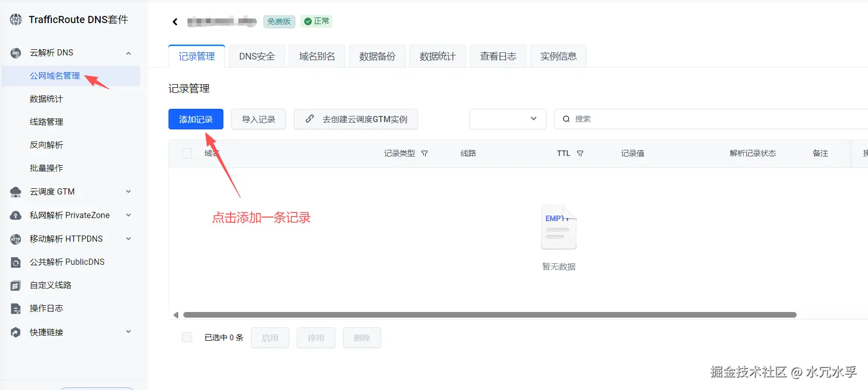This screenshot has height=390, width=868.
Task: Click the 导入记录 button
Action: (258, 119)
